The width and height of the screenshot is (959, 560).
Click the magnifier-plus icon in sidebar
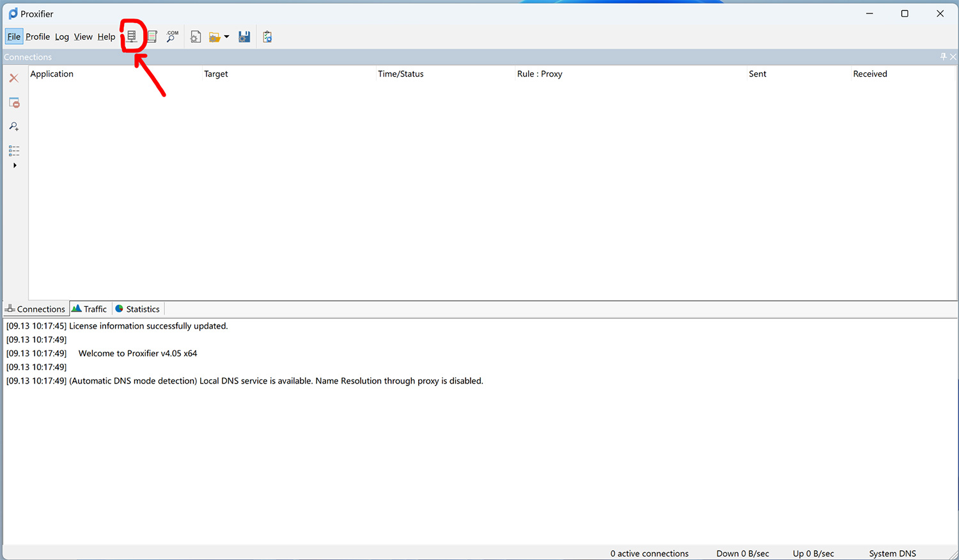click(14, 127)
